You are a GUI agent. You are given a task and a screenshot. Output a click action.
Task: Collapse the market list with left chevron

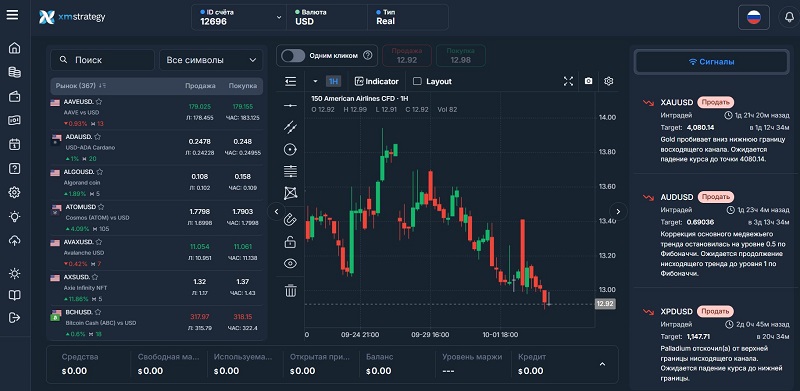point(277,211)
